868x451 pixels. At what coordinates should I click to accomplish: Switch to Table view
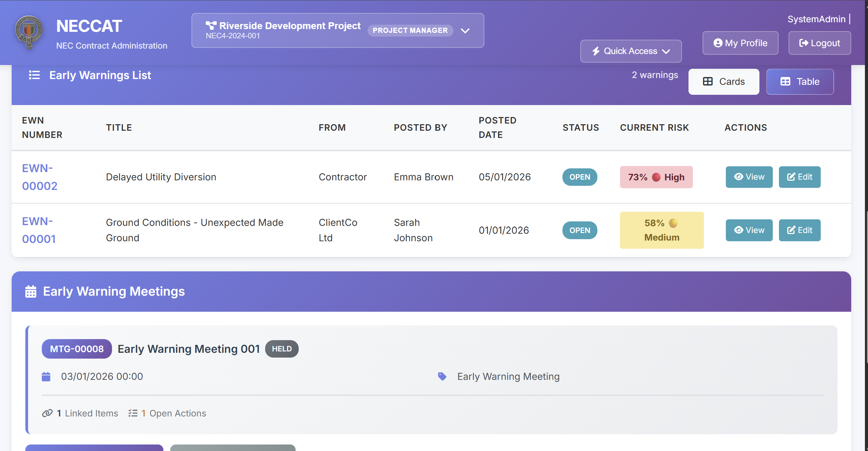pos(799,81)
